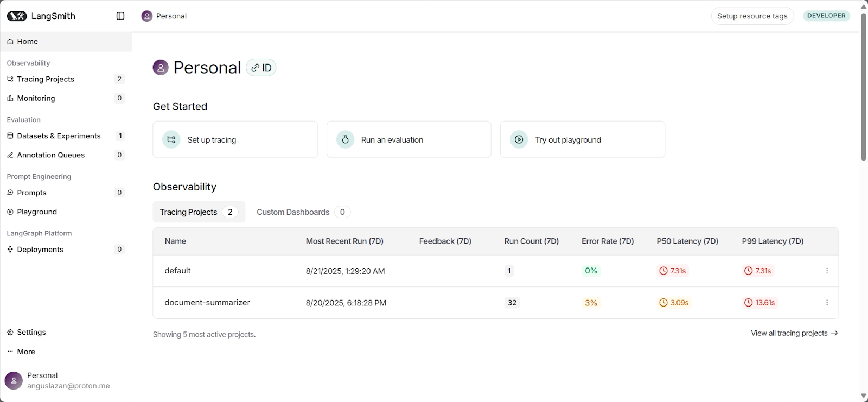The image size is (868, 402).
Task: Open Deployments in the sidebar
Action: coord(66,250)
